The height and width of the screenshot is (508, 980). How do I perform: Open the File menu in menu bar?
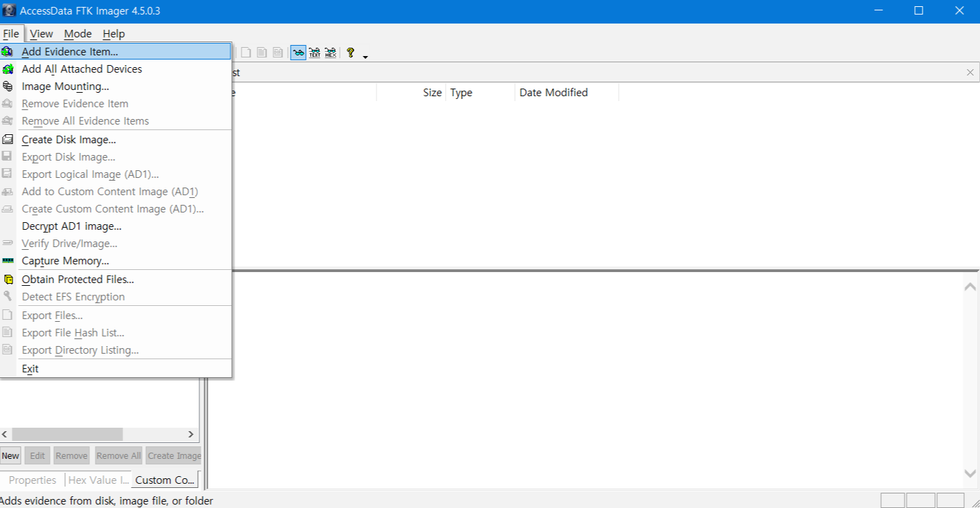click(11, 33)
